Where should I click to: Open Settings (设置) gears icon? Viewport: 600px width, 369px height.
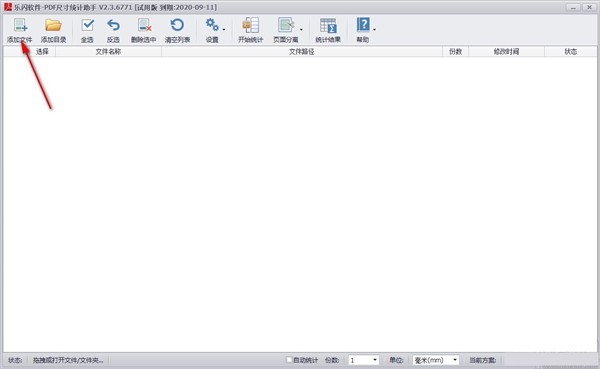212,25
